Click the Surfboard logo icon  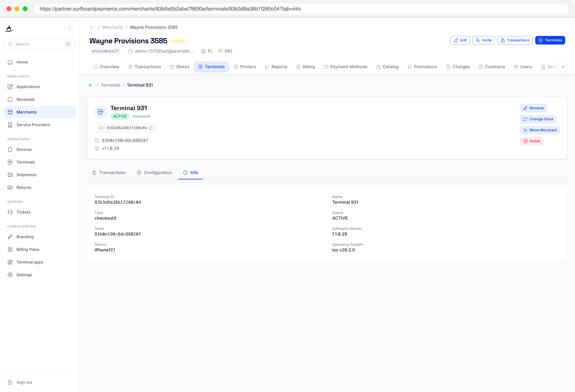click(x=9, y=29)
